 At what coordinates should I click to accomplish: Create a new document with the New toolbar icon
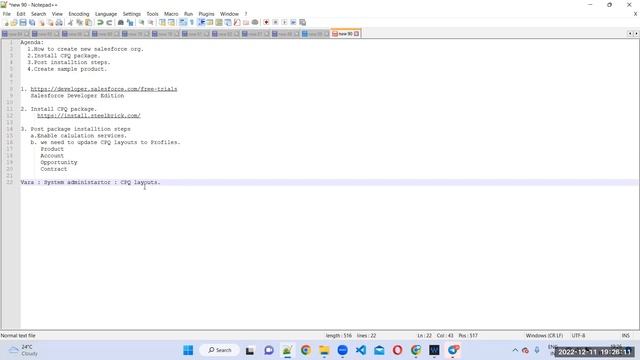pos(6,22)
